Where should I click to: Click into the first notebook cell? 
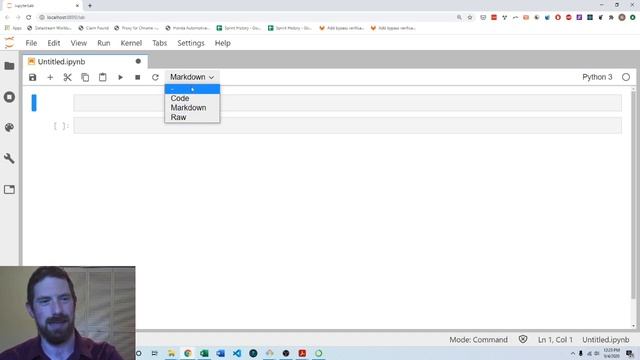tap(347, 103)
